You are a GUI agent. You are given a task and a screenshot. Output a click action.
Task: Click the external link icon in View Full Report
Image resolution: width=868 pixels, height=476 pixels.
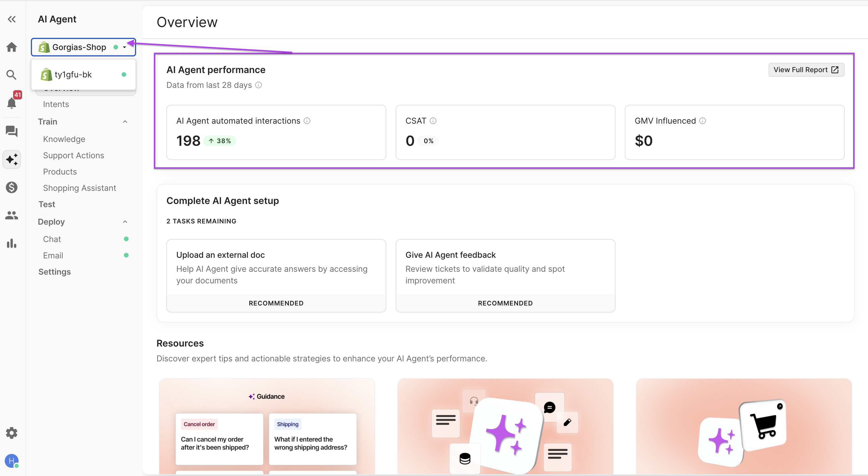tap(835, 70)
